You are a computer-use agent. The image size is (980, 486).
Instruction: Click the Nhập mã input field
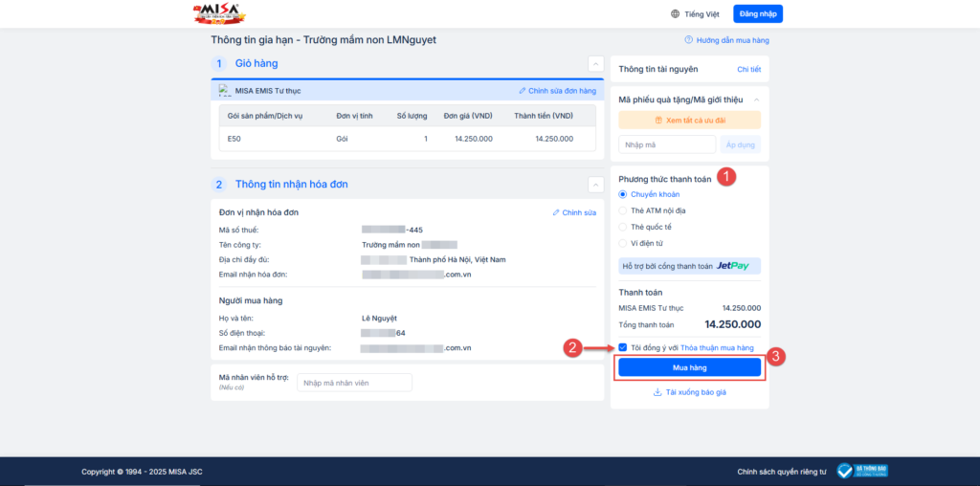point(667,144)
